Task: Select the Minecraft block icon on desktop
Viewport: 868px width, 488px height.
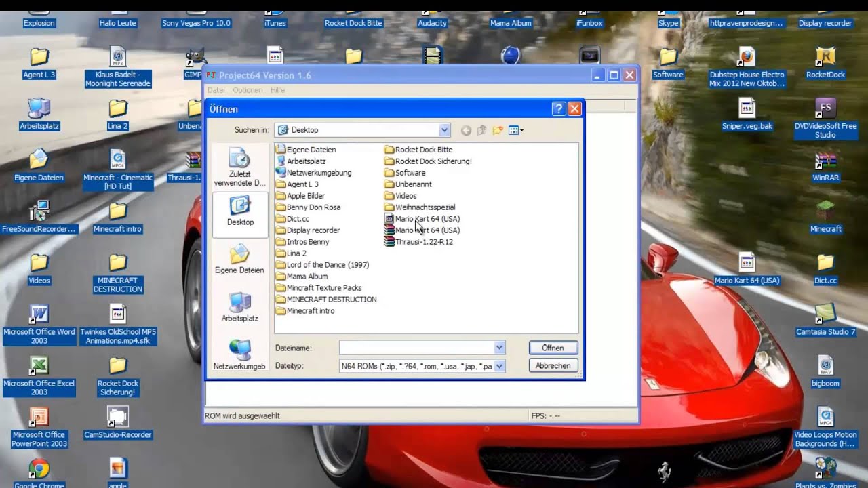Action: (825, 218)
